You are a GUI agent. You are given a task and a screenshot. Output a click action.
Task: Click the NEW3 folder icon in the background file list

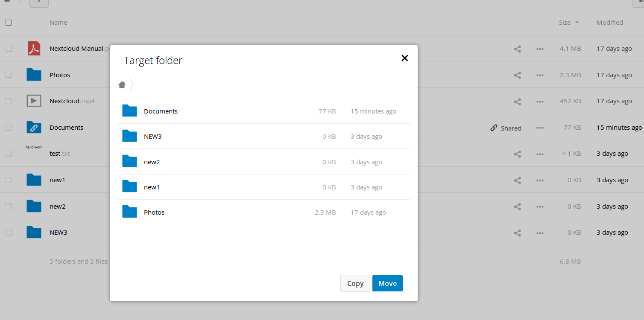(34, 232)
